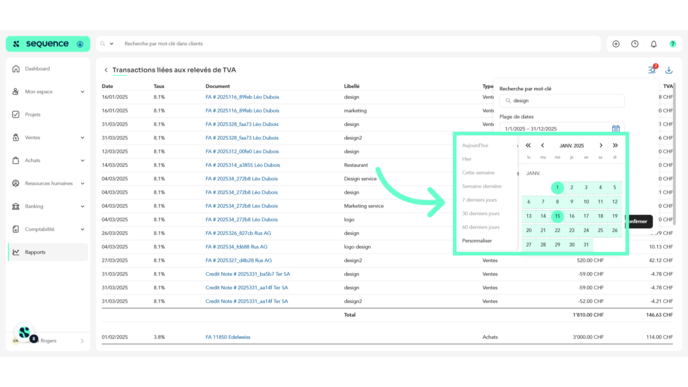The image size is (688, 387).
Task: Click the date cell 01/02/2025
Action: pos(115,337)
